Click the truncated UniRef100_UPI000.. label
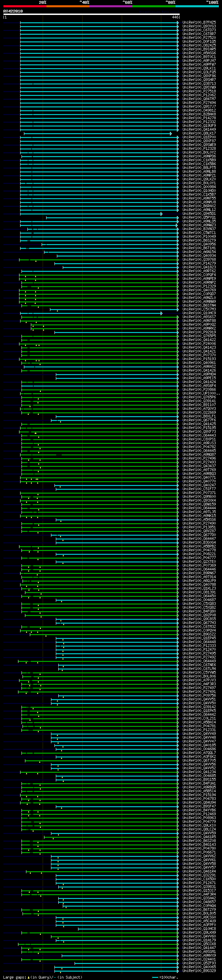 coord(201,394)
